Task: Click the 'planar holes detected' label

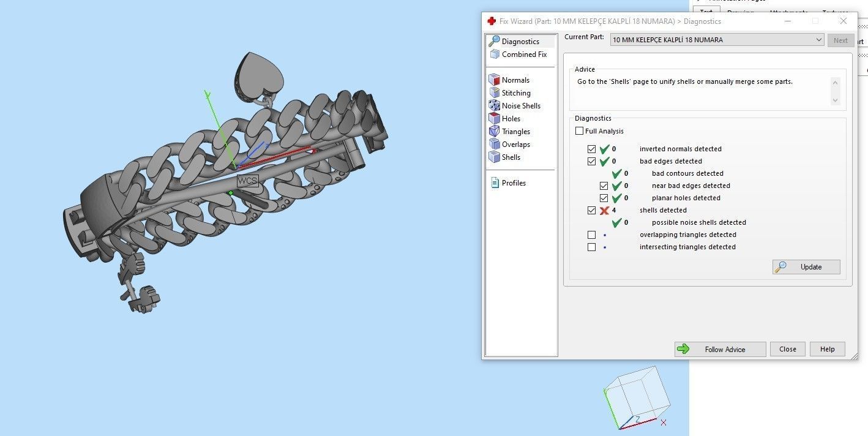Action: click(x=686, y=198)
